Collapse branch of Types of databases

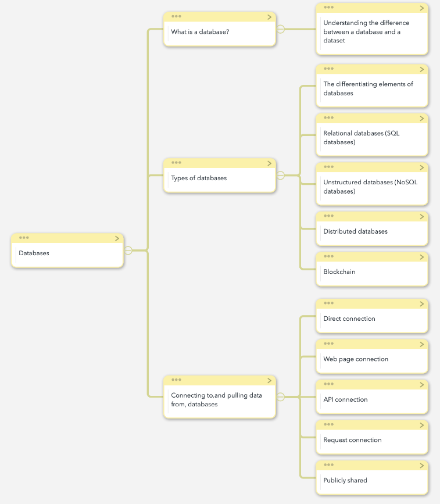[x=281, y=175]
